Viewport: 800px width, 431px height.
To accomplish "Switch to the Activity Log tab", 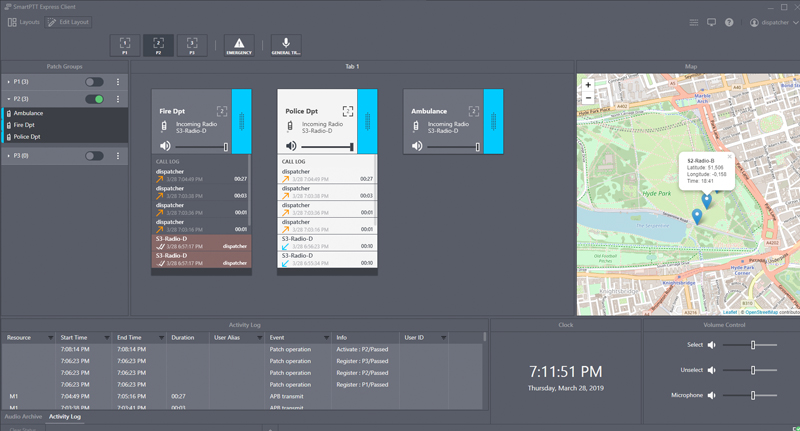I will 65,417.
